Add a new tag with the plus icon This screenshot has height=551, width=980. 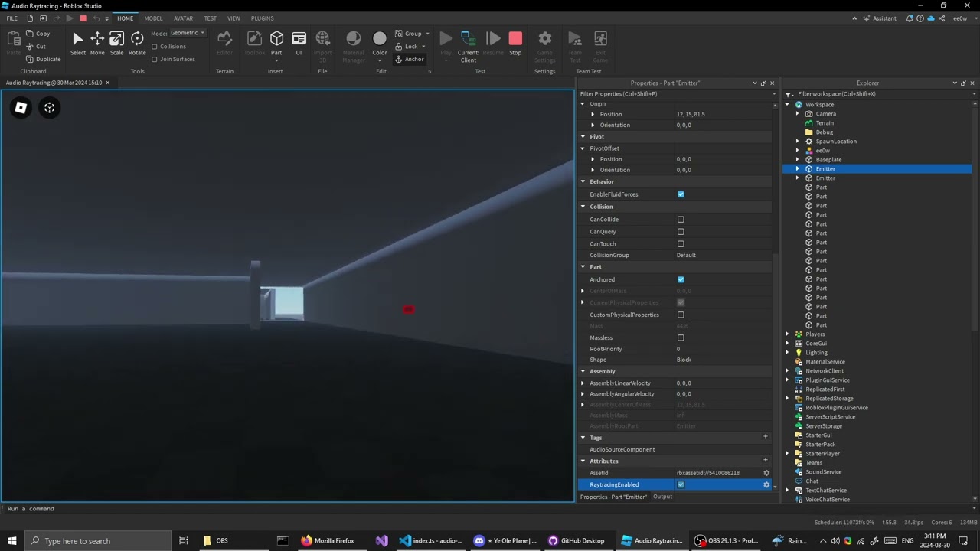(765, 436)
